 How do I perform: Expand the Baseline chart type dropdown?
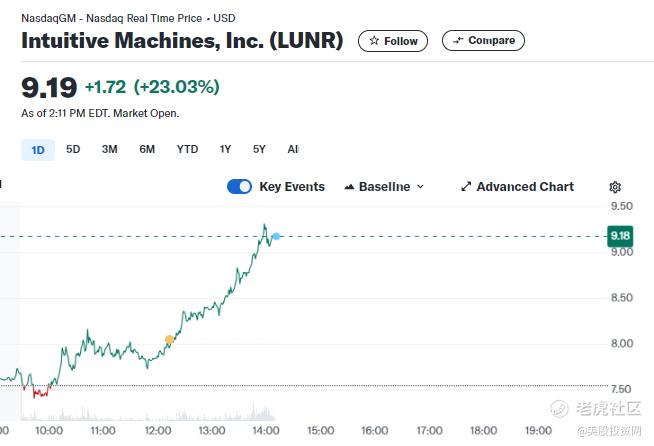(x=384, y=186)
